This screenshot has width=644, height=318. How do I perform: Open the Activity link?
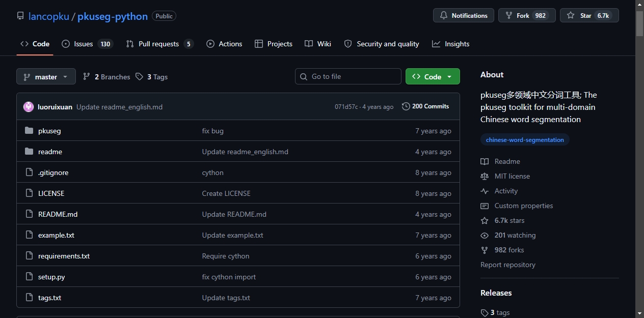pyautogui.click(x=499, y=191)
